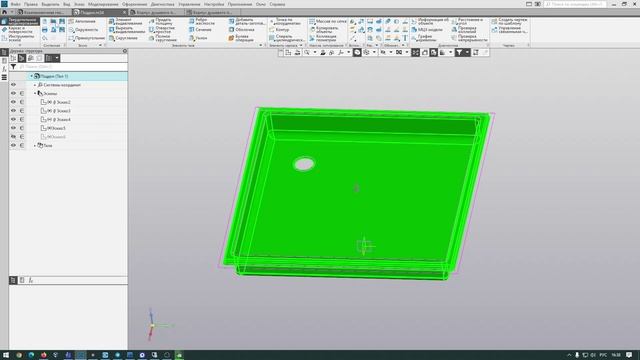640x360 pixels.
Task: Expand the Эскиз ribbon group arrow
Action: (x=100, y=45)
